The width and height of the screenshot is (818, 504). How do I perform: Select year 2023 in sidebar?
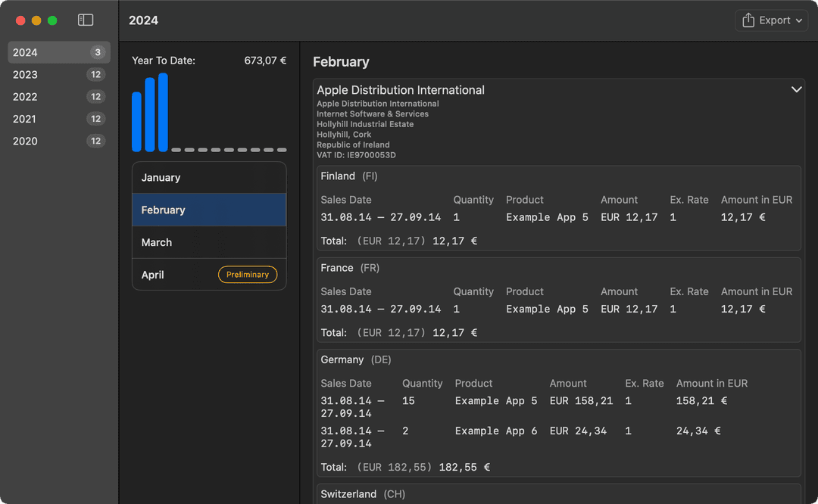(x=59, y=74)
